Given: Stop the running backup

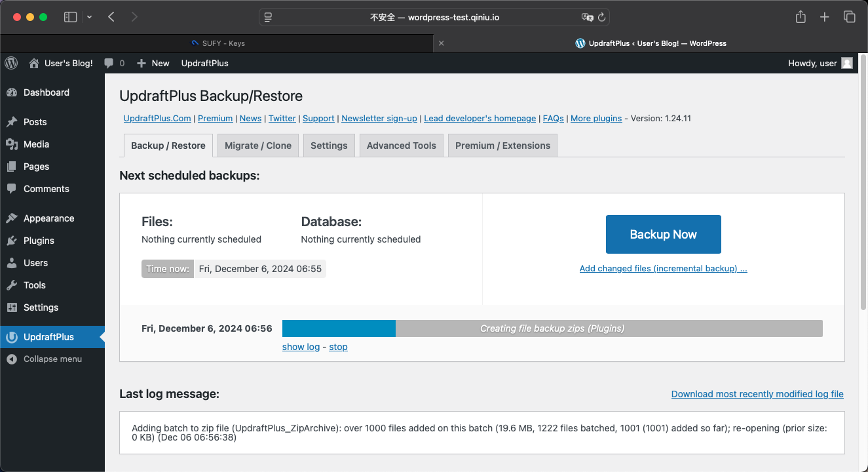Looking at the screenshot, I should click(338, 347).
